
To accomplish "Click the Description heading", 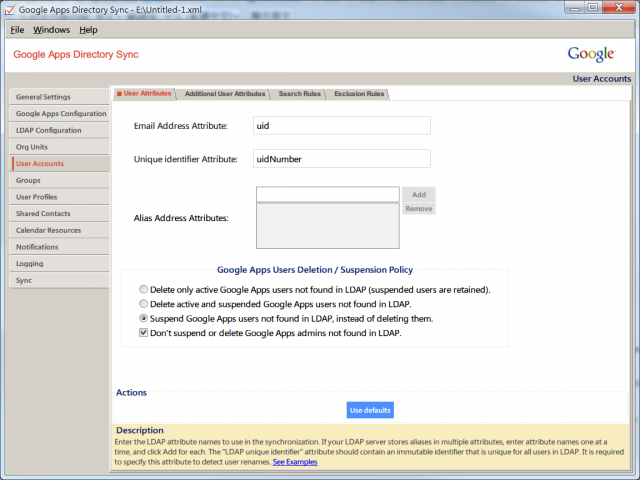I will [x=140, y=430].
